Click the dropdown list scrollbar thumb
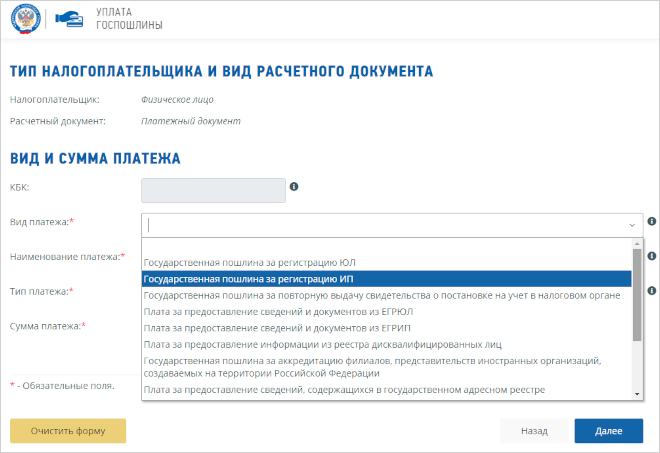 [637, 295]
